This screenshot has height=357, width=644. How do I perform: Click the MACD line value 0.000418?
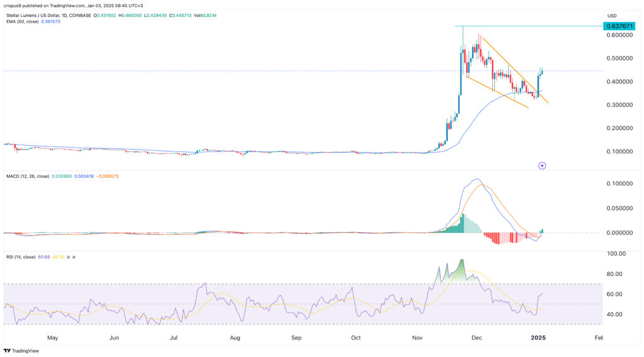(84, 177)
